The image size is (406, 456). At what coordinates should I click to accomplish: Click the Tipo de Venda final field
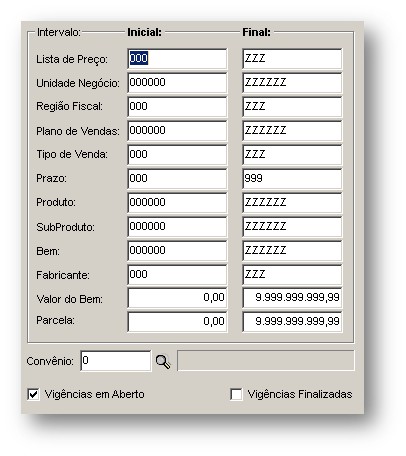click(292, 155)
